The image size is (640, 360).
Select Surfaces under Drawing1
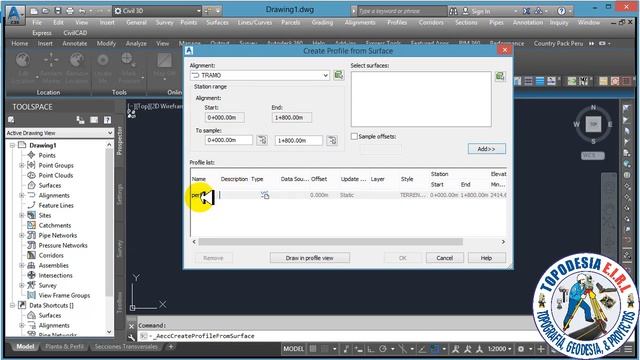pos(50,185)
